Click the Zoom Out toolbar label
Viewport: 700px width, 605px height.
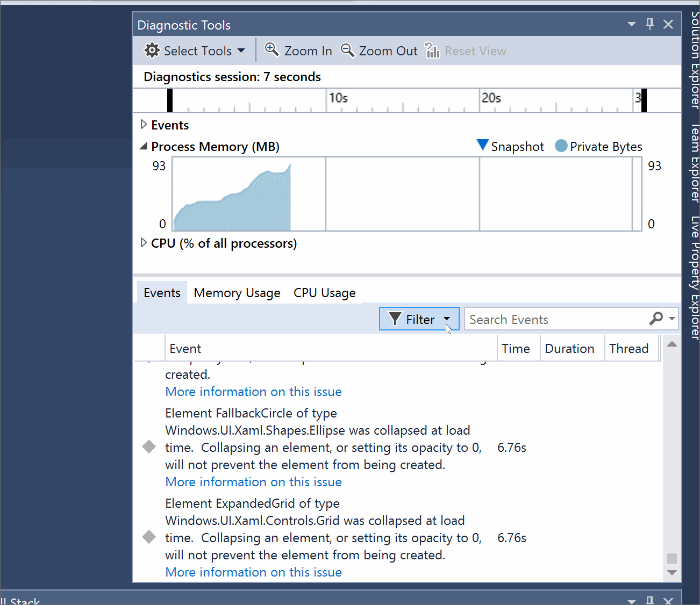[x=388, y=51]
